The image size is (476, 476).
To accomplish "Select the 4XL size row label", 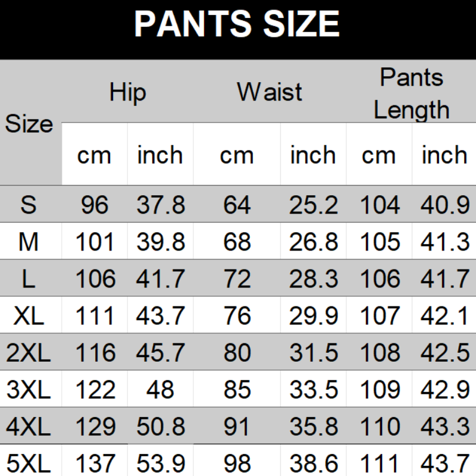I will (x=29, y=427).
